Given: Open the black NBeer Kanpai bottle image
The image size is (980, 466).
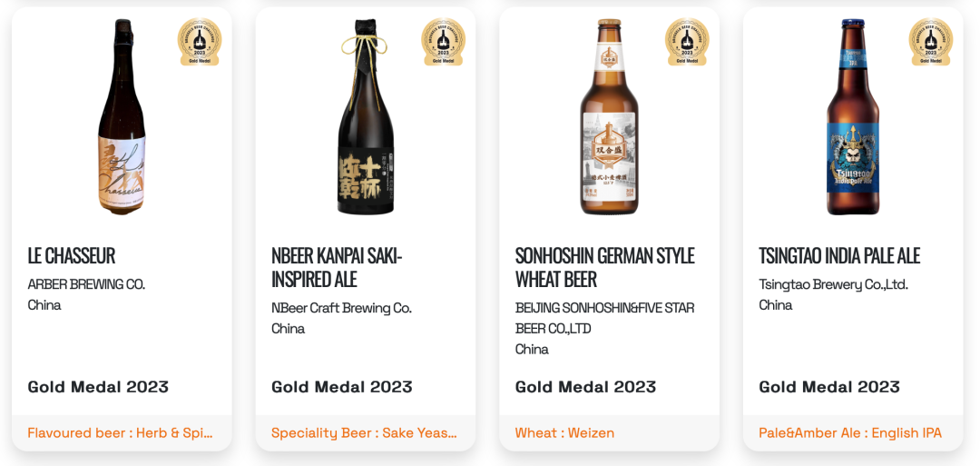Looking at the screenshot, I should tap(366, 116).
